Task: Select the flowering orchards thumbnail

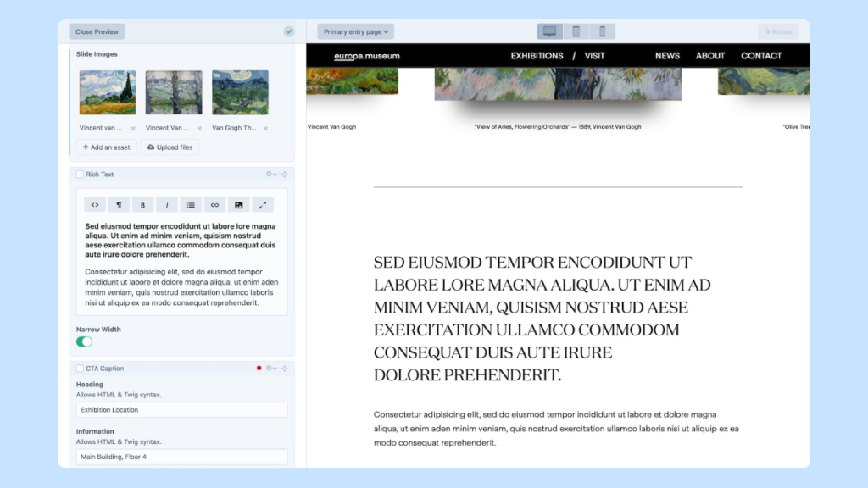Action: pos(174,92)
